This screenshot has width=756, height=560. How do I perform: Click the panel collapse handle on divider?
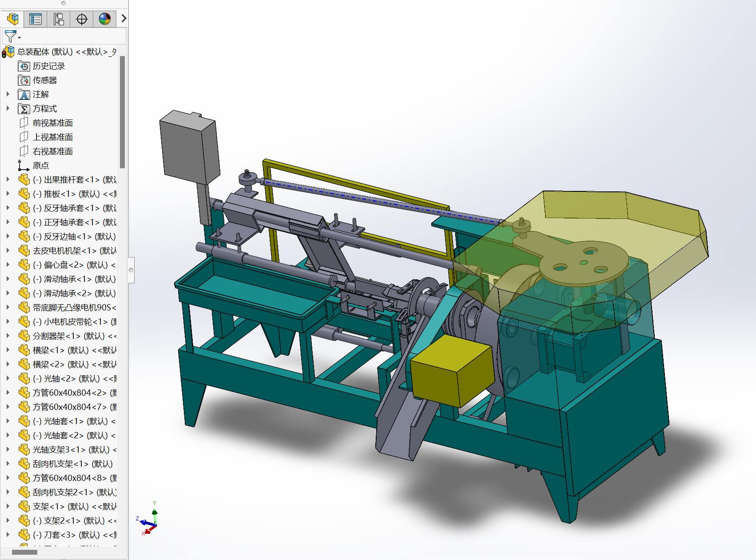pyautogui.click(x=131, y=270)
